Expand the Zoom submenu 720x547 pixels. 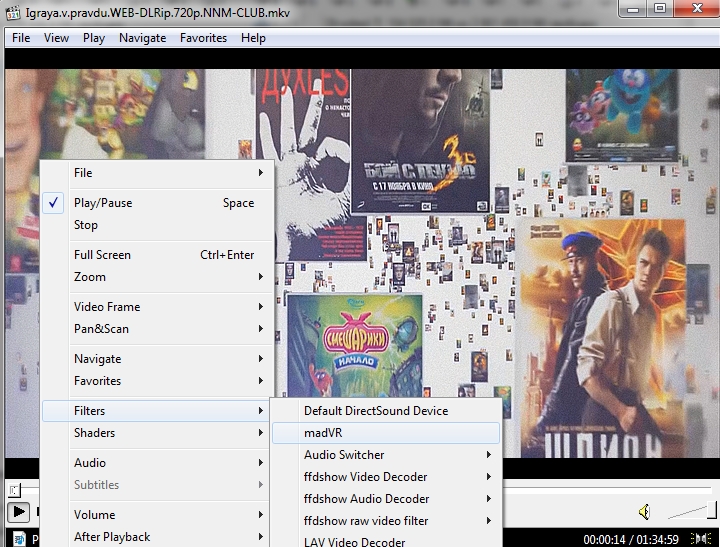(89, 277)
